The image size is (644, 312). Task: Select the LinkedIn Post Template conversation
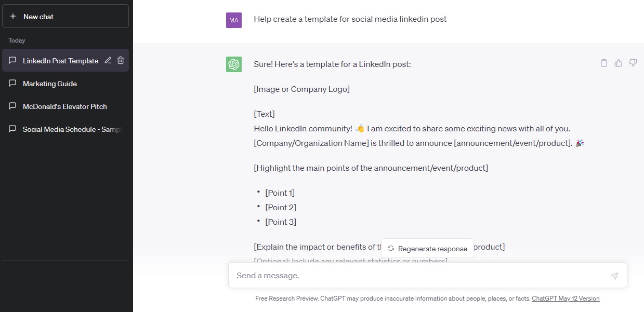click(x=60, y=61)
